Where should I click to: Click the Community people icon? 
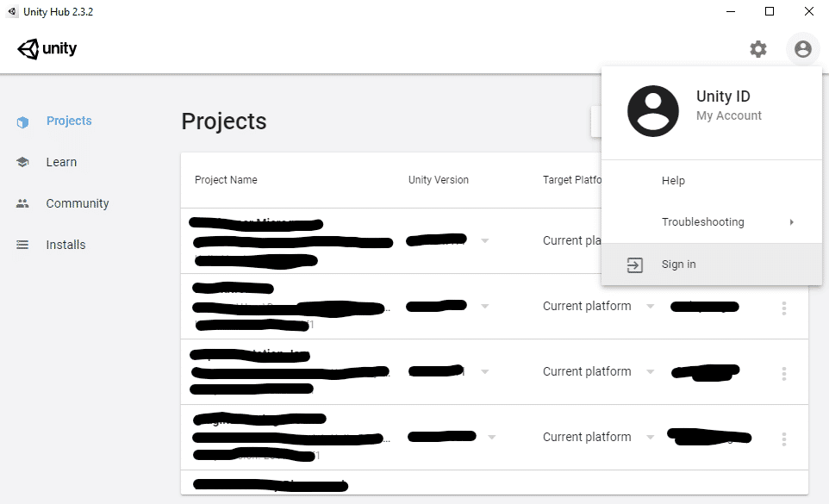click(x=22, y=203)
